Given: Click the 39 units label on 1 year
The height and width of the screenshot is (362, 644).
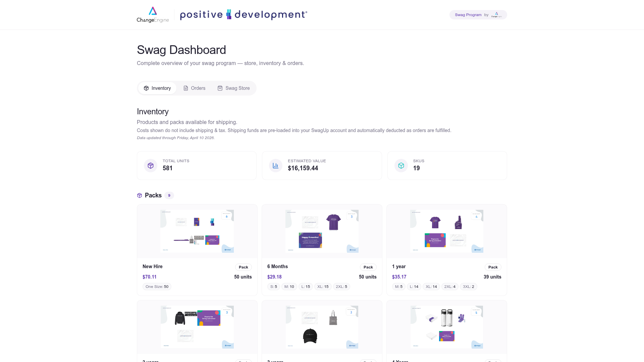Looking at the screenshot, I should (492, 277).
